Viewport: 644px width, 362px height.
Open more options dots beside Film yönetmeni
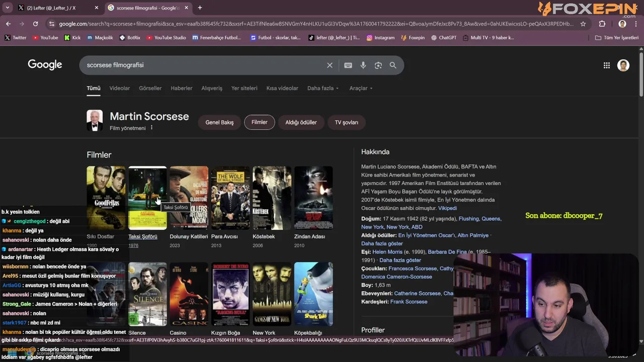pos(151,128)
